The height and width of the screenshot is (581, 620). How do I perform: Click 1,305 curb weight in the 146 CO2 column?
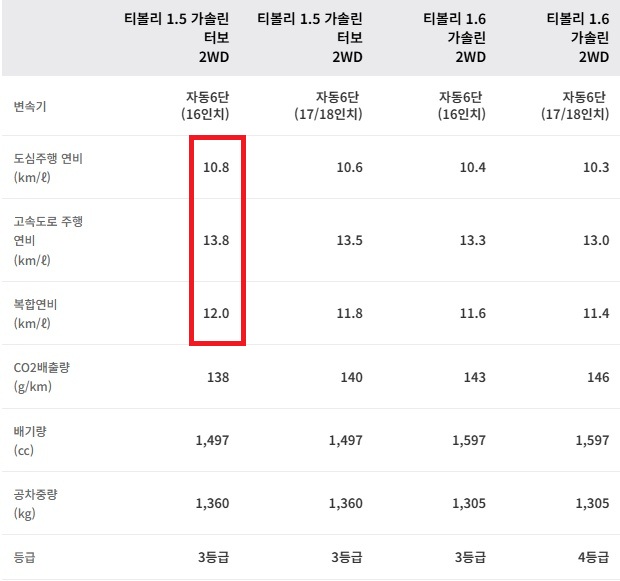point(592,503)
